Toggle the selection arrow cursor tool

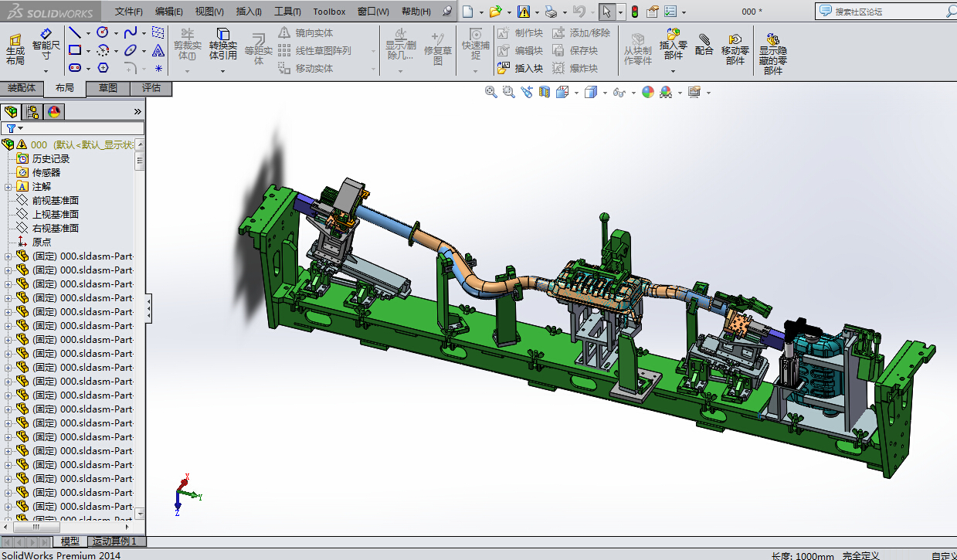[x=607, y=12]
